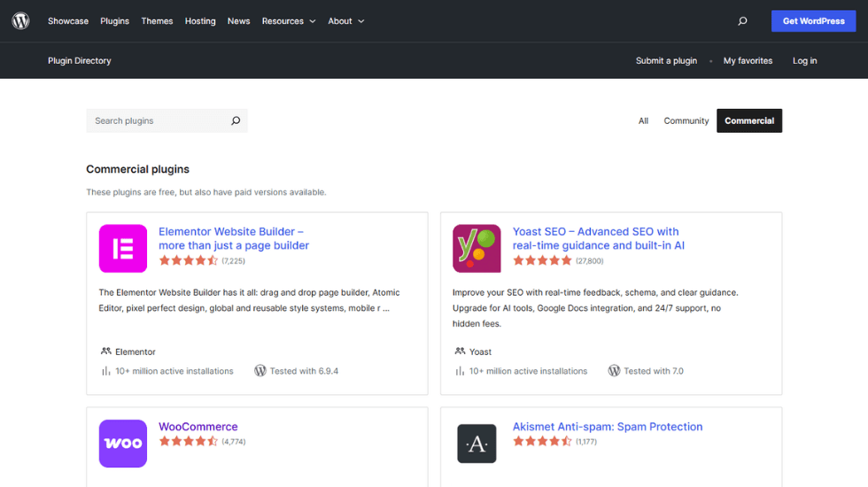Open My favorites link

tap(748, 61)
